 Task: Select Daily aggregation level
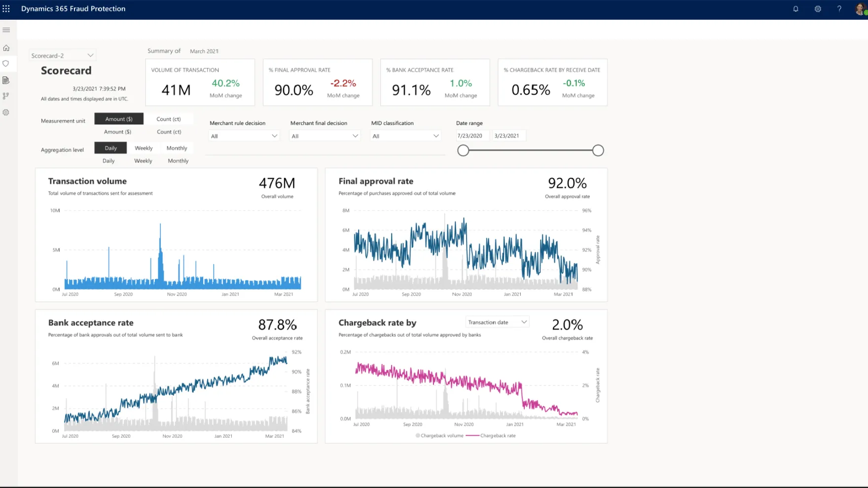pos(110,148)
